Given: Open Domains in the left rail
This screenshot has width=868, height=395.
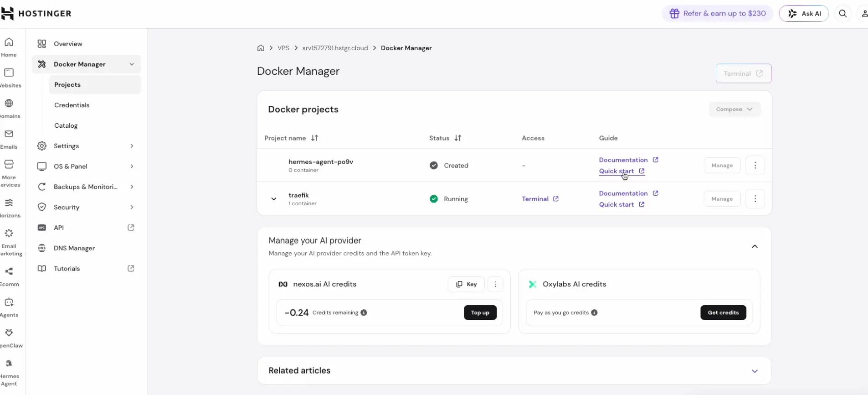Looking at the screenshot, I should pyautogui.click(x=10, y=109).
